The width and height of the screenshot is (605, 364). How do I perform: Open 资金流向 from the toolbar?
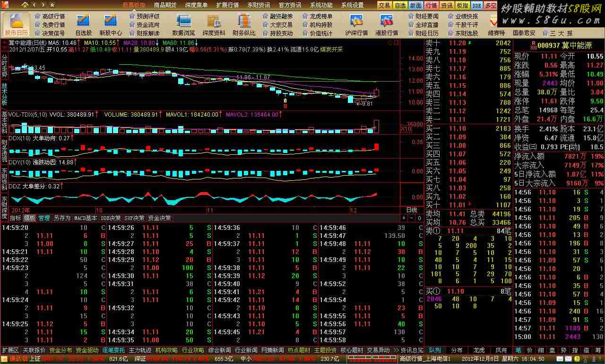point(144,25)
